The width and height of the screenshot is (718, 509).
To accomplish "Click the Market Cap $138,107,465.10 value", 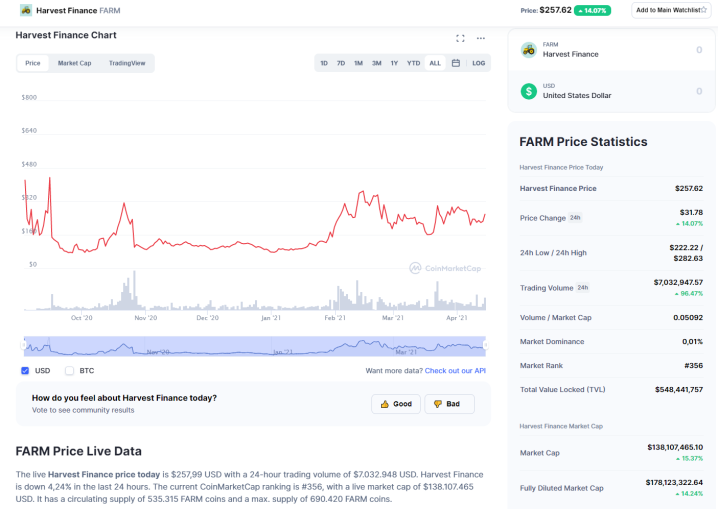I will point(675,447).
